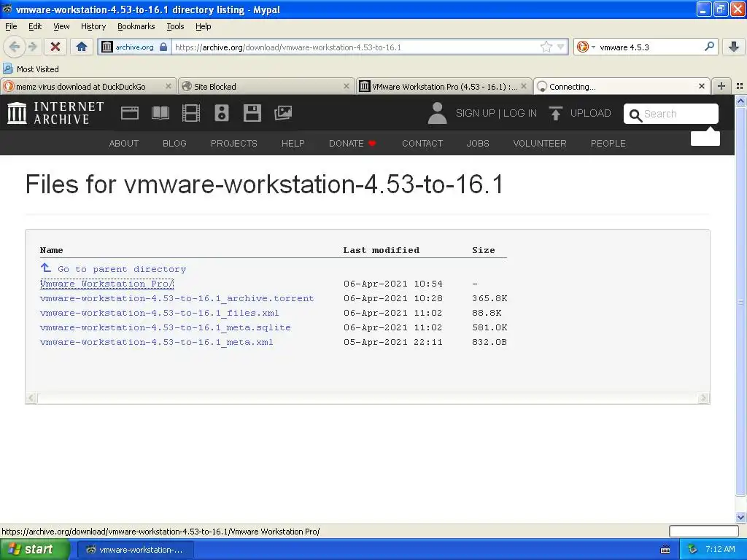Open the Most Visited bookmarks folder
The width and height of the screenshot is (747, 560).
[x=31, y=69]
